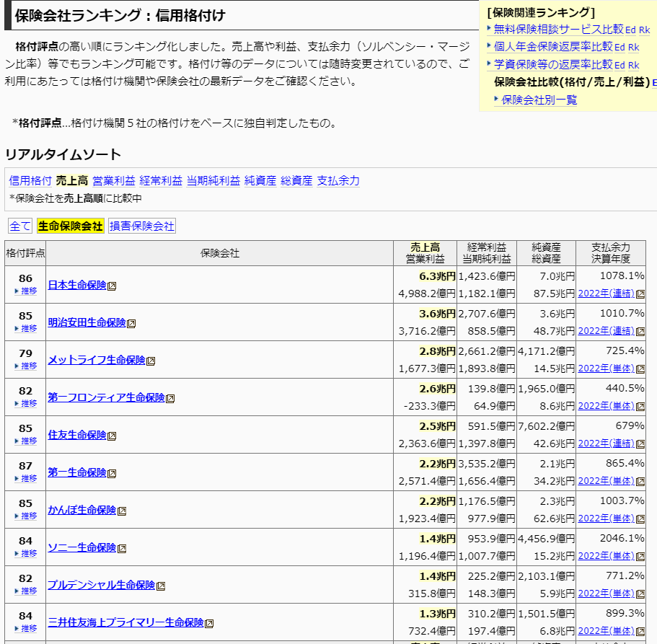Open 推移 for 日本生命保険 score 86

click(x=25, y=291)
